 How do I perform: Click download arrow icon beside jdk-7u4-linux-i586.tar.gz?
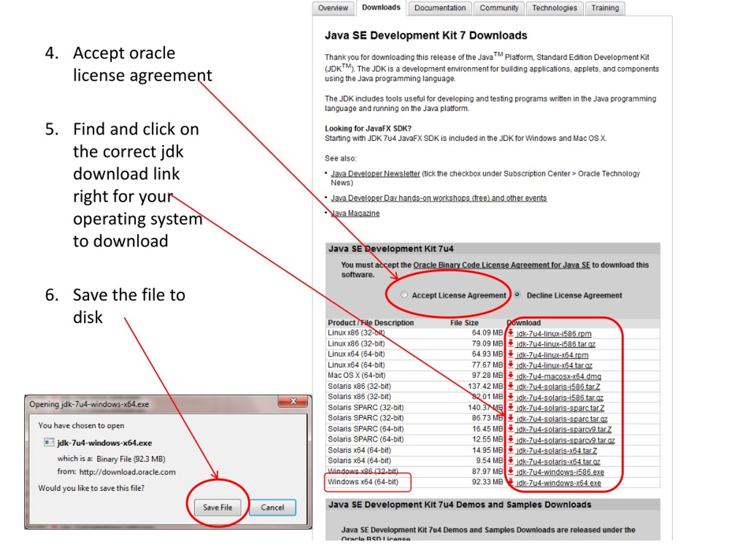511,344
